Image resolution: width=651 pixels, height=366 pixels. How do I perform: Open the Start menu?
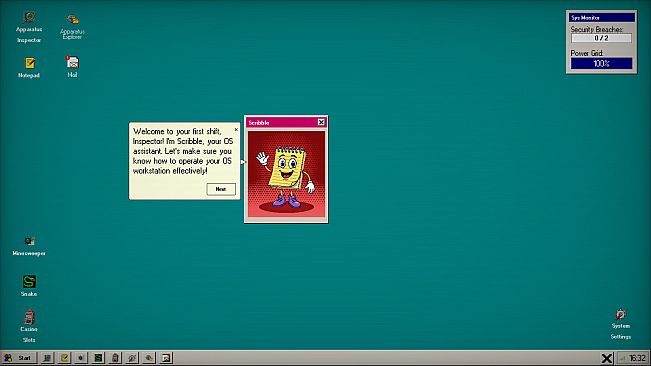(x=19, y=358)
